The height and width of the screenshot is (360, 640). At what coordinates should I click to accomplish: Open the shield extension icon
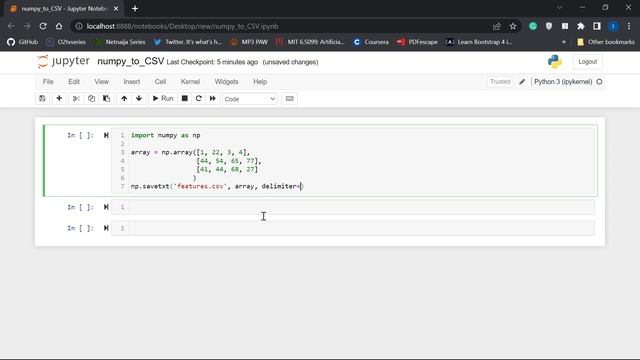click(549, 26)
